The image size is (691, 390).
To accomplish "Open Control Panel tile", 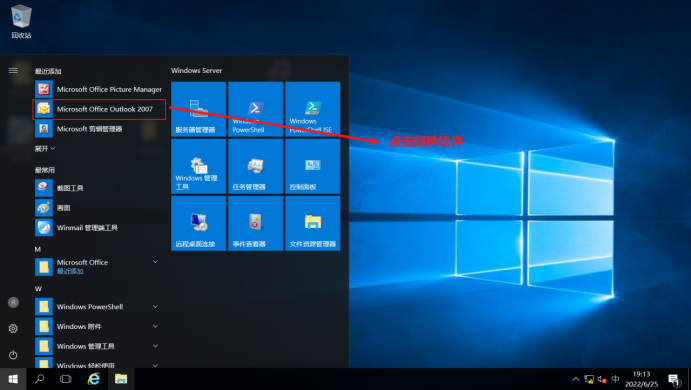I will (x=312, y=166).
